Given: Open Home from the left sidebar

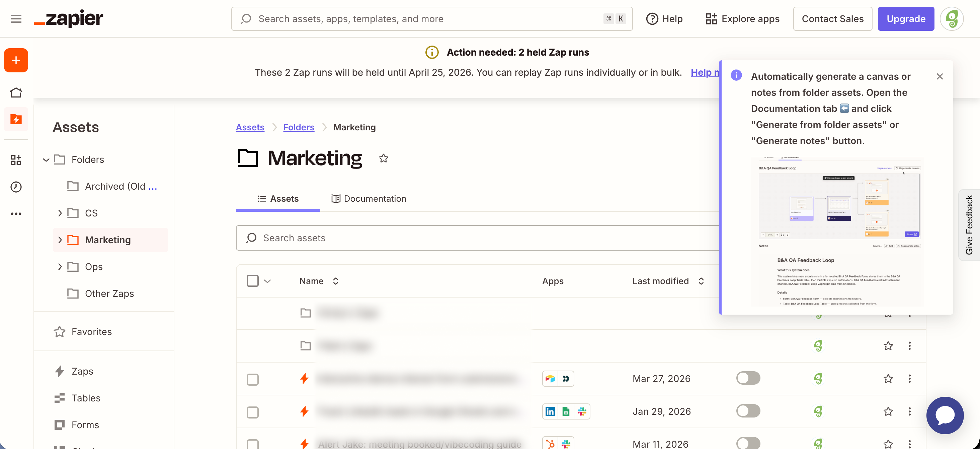Looking at the screenshot, I should point(16,92).
